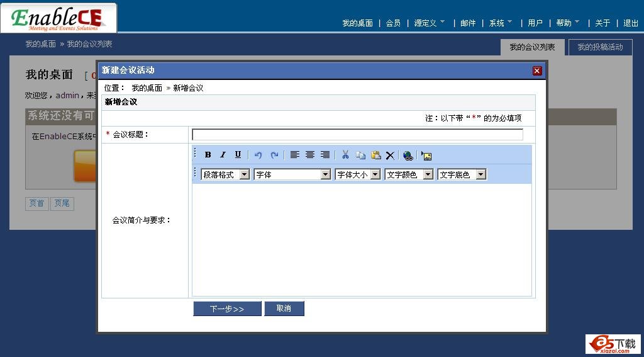This screenshot has width=644, height=357.
Task: Copy selection with the copy icon
Action: (x=360, y=155)
